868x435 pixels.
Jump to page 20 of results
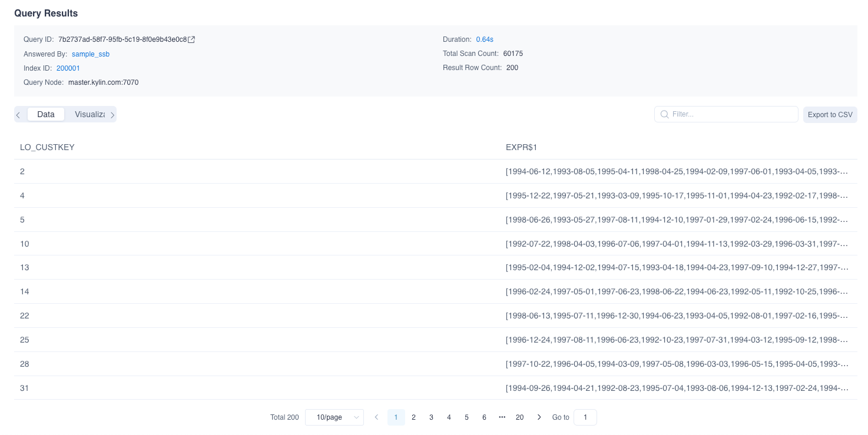coord(519,417)
